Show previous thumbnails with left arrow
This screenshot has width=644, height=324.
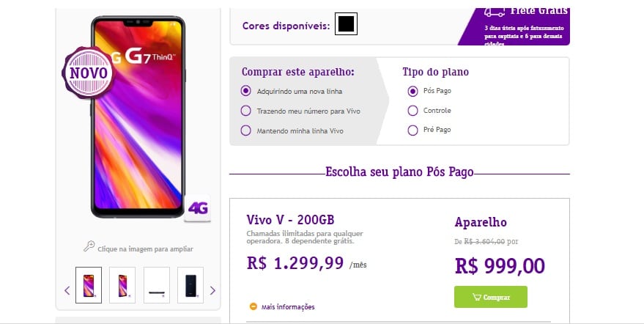(67, 291)
